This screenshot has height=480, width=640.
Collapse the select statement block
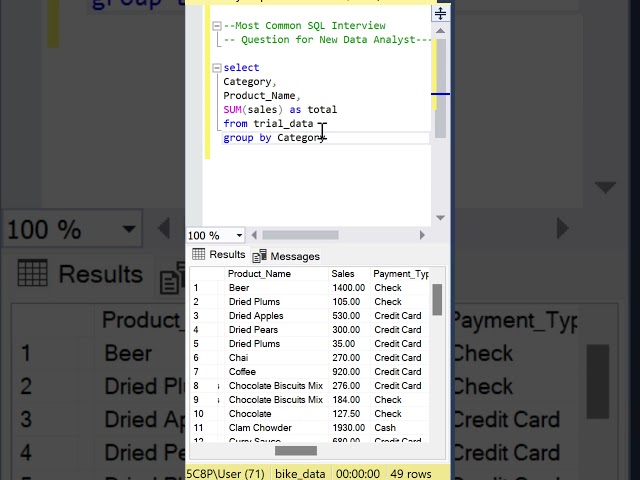click(x=217, y=68)
